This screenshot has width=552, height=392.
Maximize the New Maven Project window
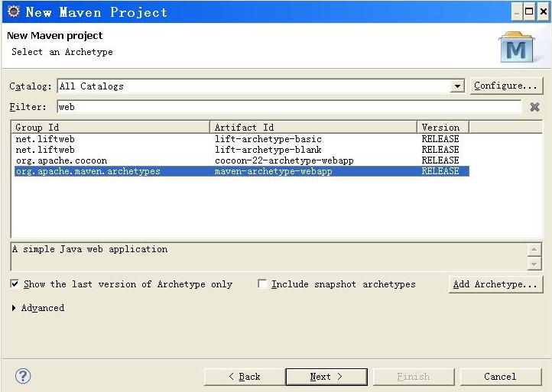[x=529, y=11]
